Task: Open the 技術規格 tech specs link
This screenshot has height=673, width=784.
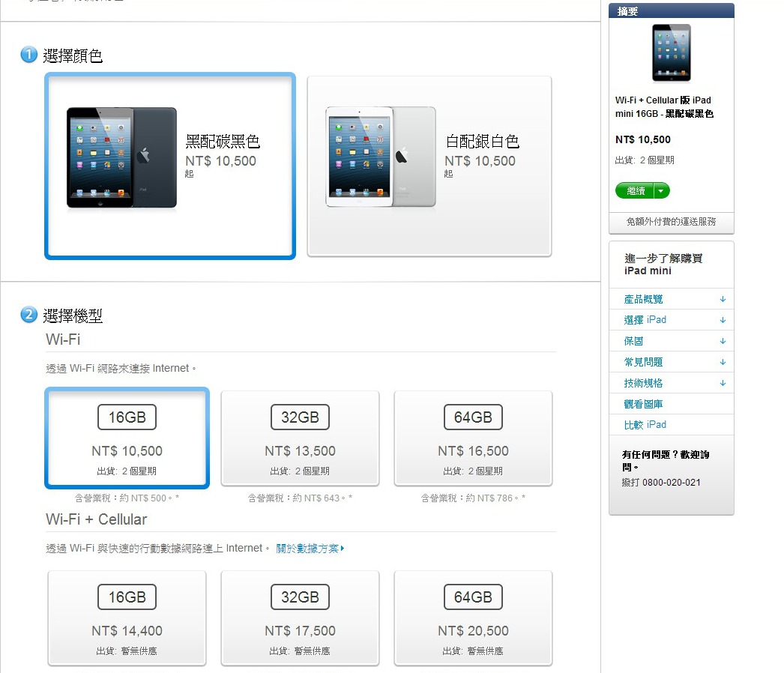Action: click(x=643, y=383)
